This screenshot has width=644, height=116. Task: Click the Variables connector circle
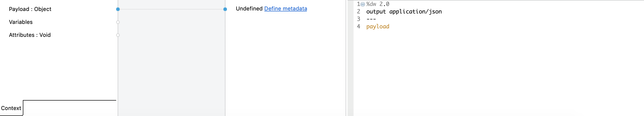coord(118,22)
